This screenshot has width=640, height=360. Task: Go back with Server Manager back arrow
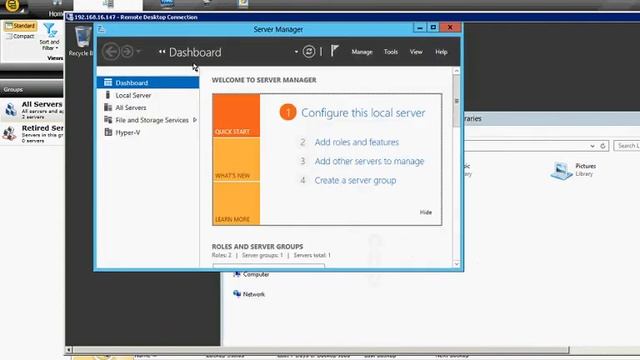point(111,52)
